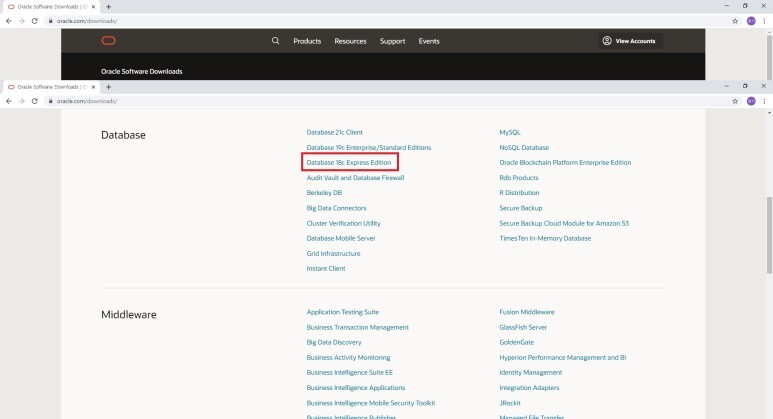
Task: Open Database 21c Client link
Action: pyautogui.click(x=334, y=132)
